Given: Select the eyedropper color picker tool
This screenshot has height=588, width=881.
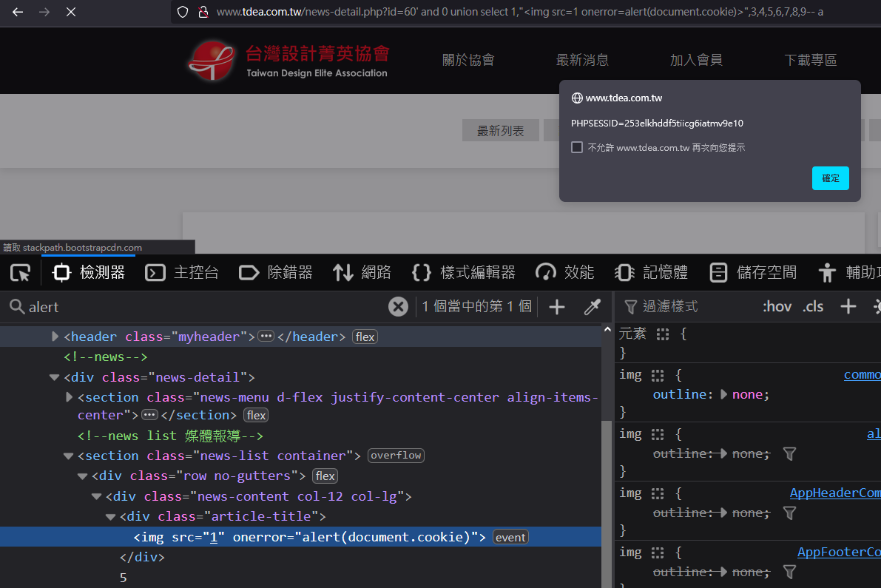Looking at the screenshot, I should pyautogui.click(x=593, y=307).
